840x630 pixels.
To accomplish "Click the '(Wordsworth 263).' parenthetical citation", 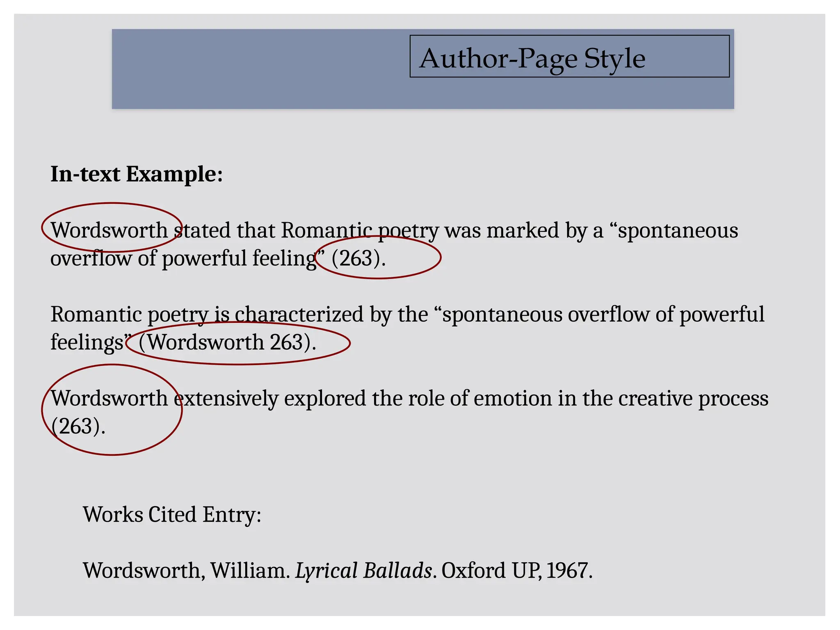I will click(228, 342).
